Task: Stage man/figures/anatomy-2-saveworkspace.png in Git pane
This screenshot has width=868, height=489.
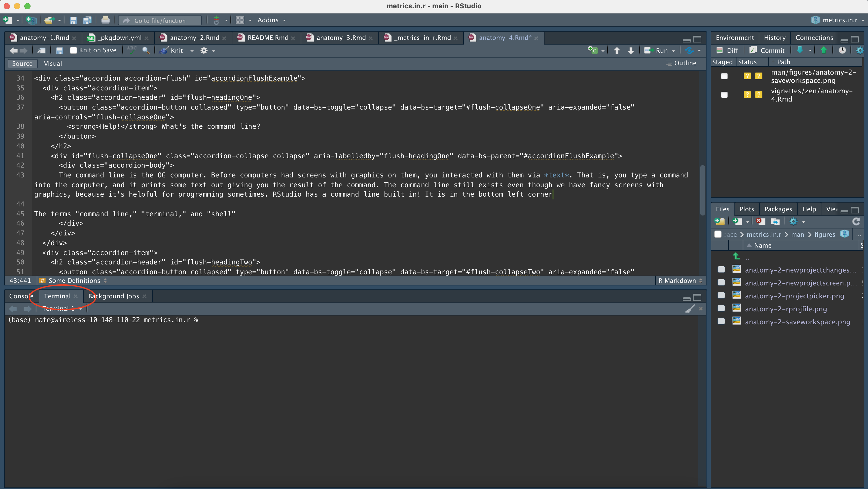Action: click(x=724, y=76)
